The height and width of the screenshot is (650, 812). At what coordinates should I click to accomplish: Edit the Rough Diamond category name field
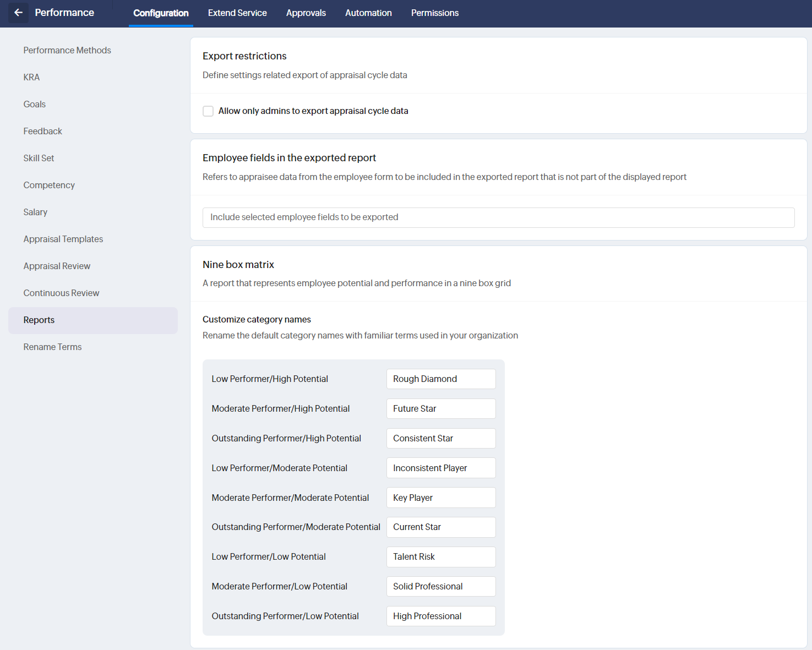point(440,379)
